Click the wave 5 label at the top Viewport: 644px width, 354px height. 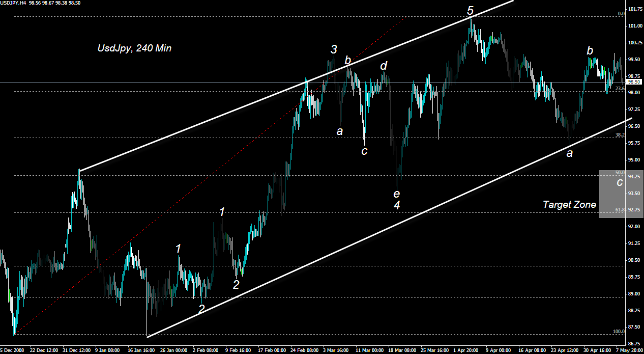pos(470,10)
